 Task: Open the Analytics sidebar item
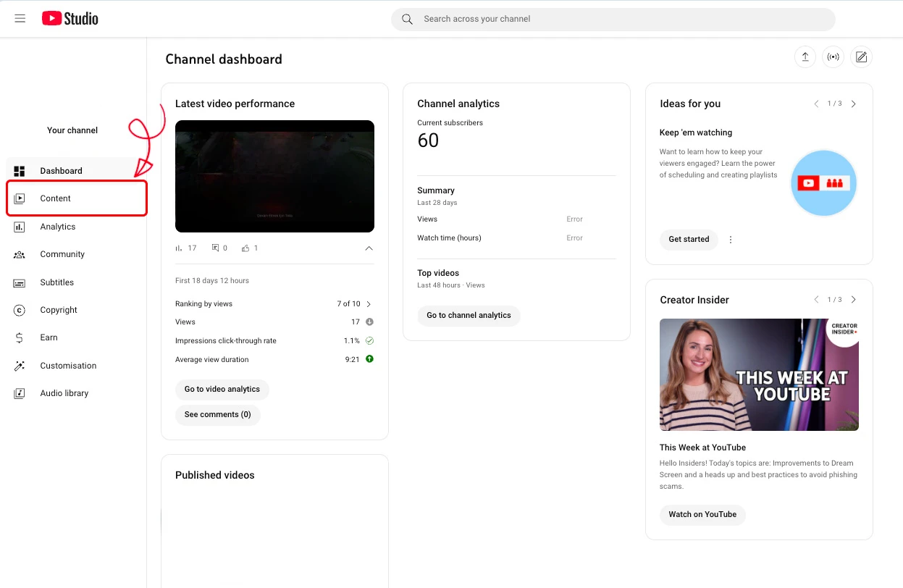[77, 227]
